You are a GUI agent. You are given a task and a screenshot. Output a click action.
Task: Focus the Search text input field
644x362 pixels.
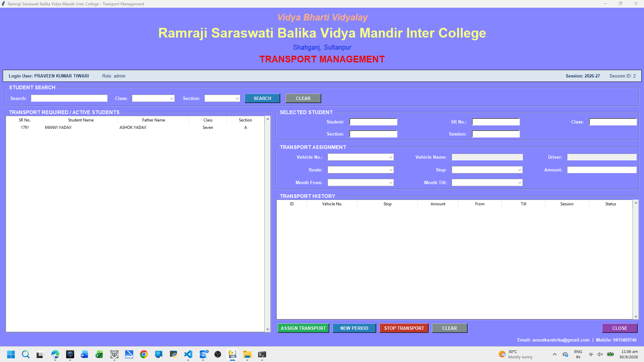pos(69,98)
